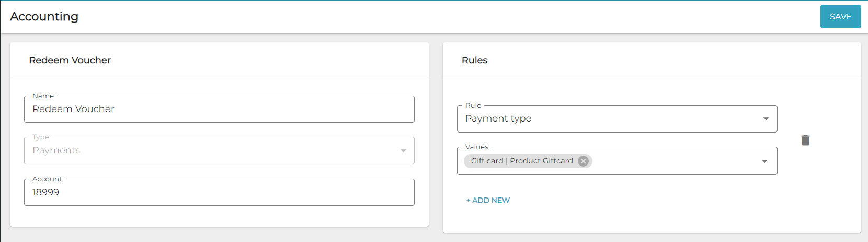Click the Type dropdown arrow

click(403, 151)
